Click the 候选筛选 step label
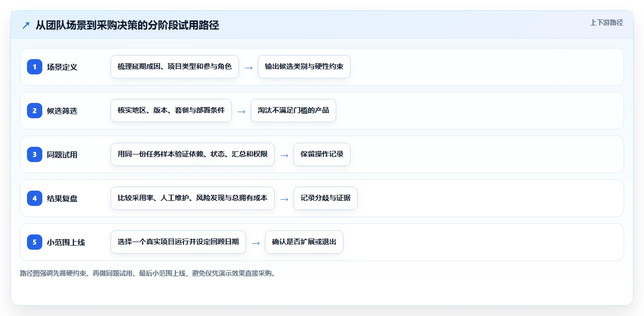Screen dimensions: 644x316 (62, 111)
